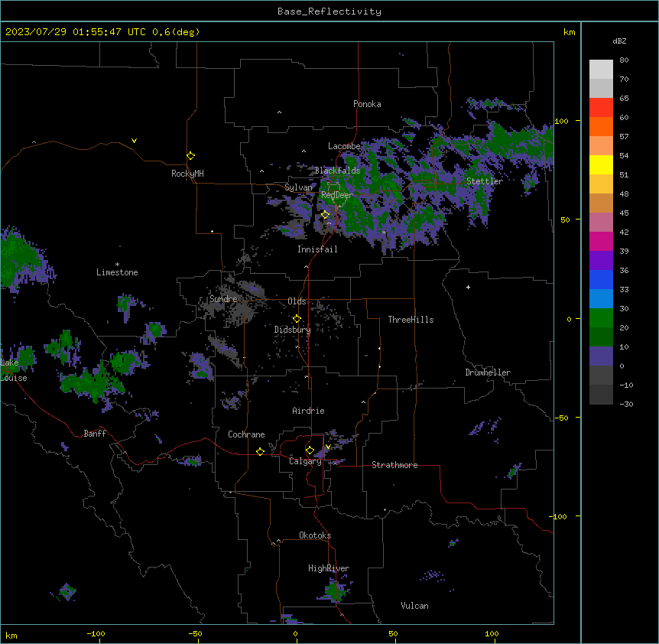Click the -50 tick on the right axis
The height and width of the screenshot is (644, 659).
tap(561, 418)
